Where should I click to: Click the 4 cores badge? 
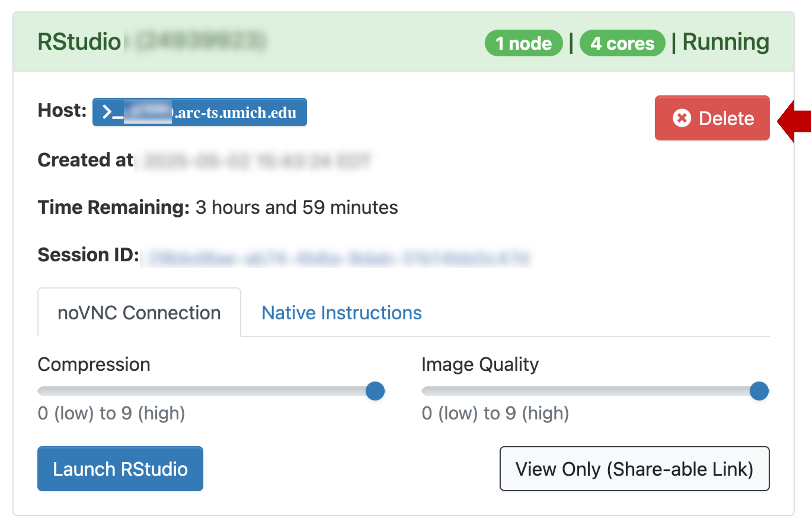(x=622, y=43)
